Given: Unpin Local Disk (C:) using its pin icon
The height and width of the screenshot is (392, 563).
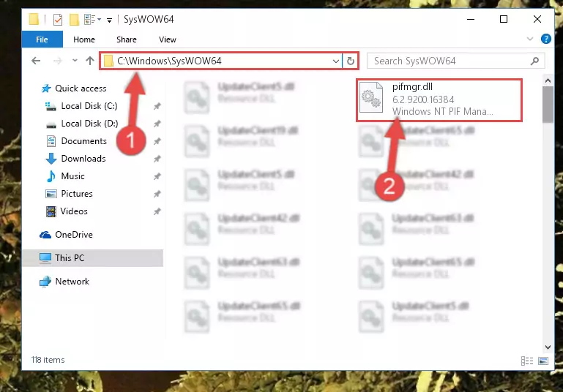Looking at the screenshot, I should (x=157, y=106).
